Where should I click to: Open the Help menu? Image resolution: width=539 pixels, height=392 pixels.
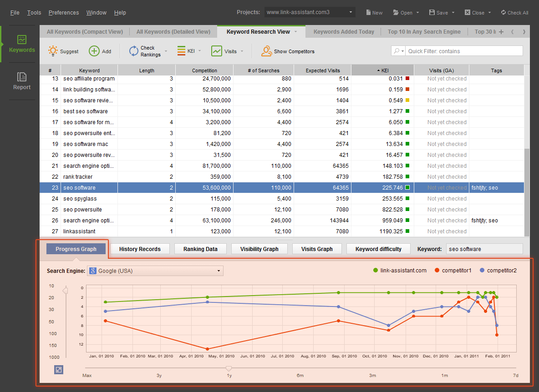click(120, 13)
